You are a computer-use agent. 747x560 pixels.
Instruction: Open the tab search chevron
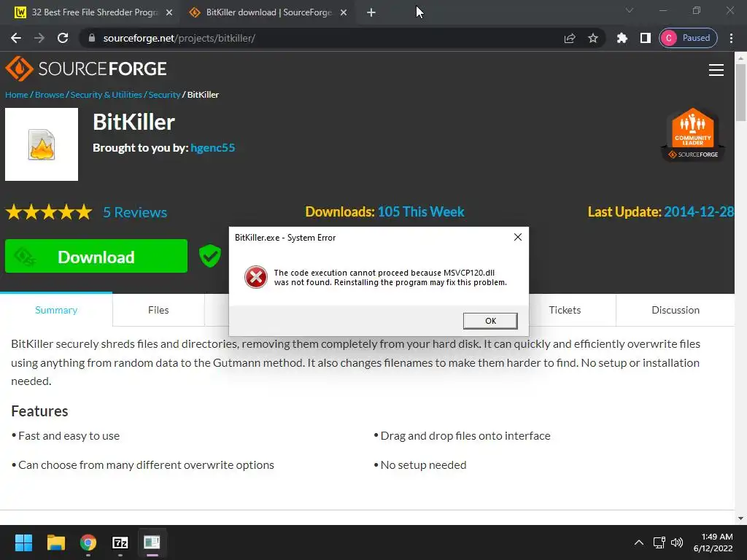[630, 10]
